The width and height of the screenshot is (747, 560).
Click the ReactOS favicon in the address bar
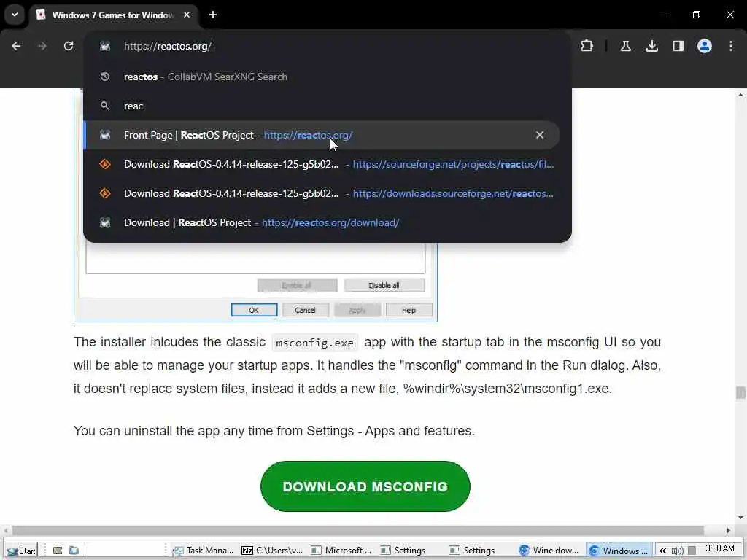point(105,46)
